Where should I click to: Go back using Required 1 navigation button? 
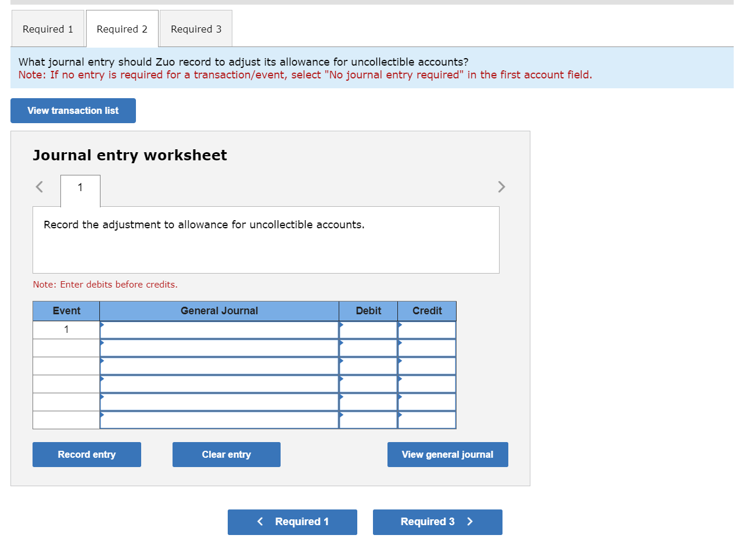292,522
